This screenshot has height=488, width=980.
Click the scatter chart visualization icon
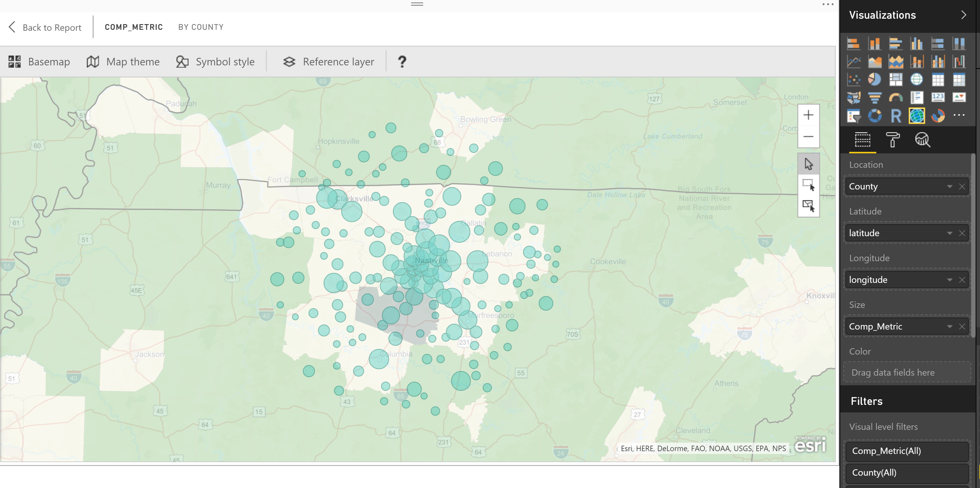[x=853, y=80]
